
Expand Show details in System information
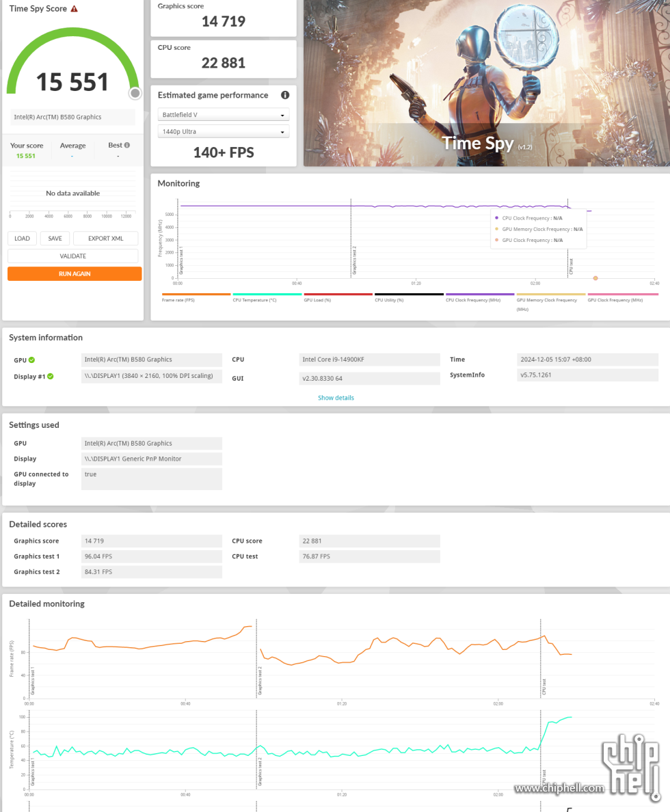(x=336, y=397)
